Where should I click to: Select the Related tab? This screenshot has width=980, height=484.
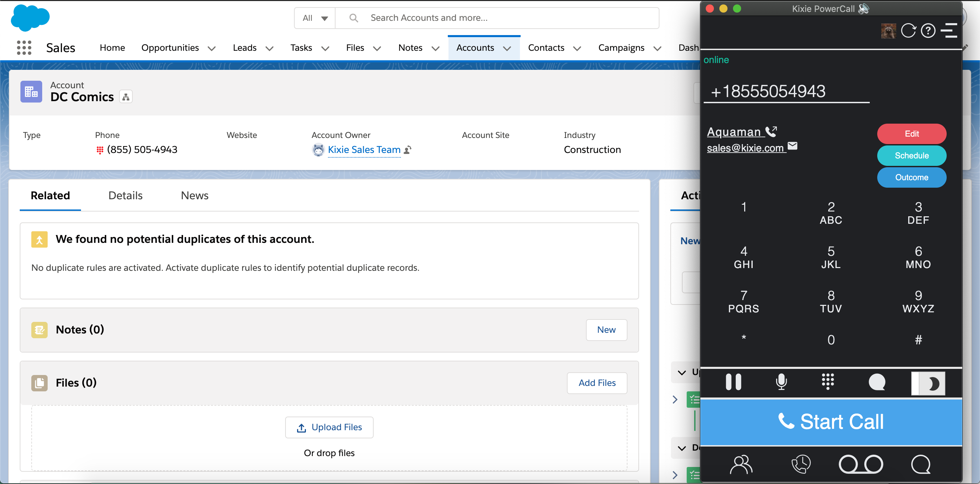coord(50,196)
